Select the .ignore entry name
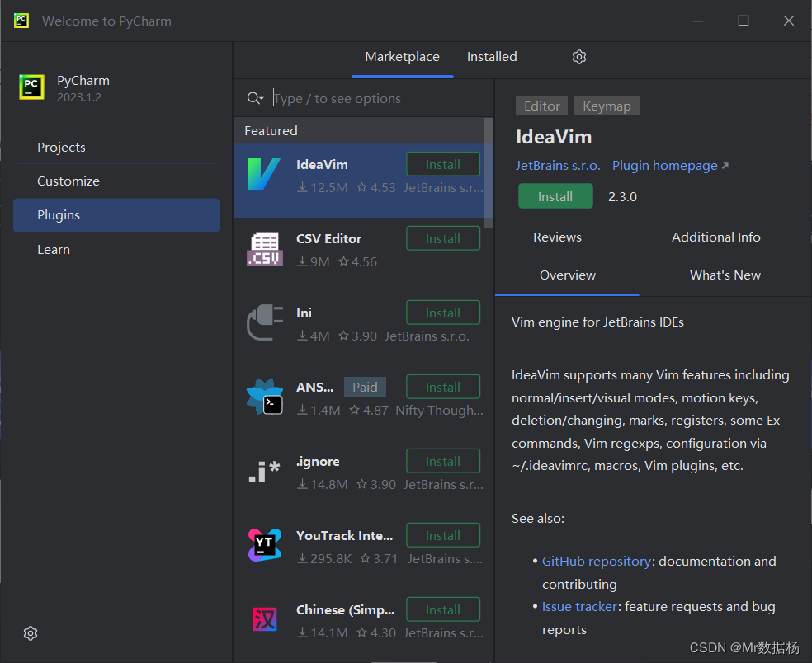 click(x=318, y=461)
